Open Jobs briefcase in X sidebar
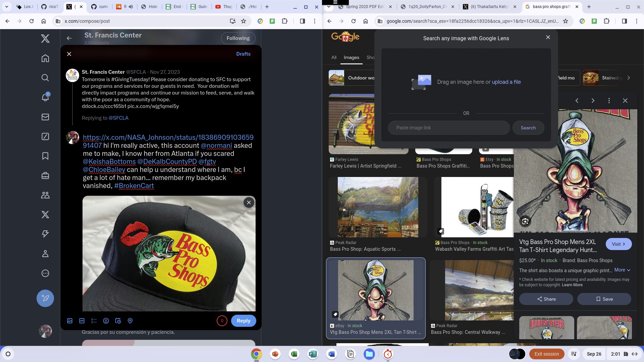The image size is (644, 362). coord(45,176)
